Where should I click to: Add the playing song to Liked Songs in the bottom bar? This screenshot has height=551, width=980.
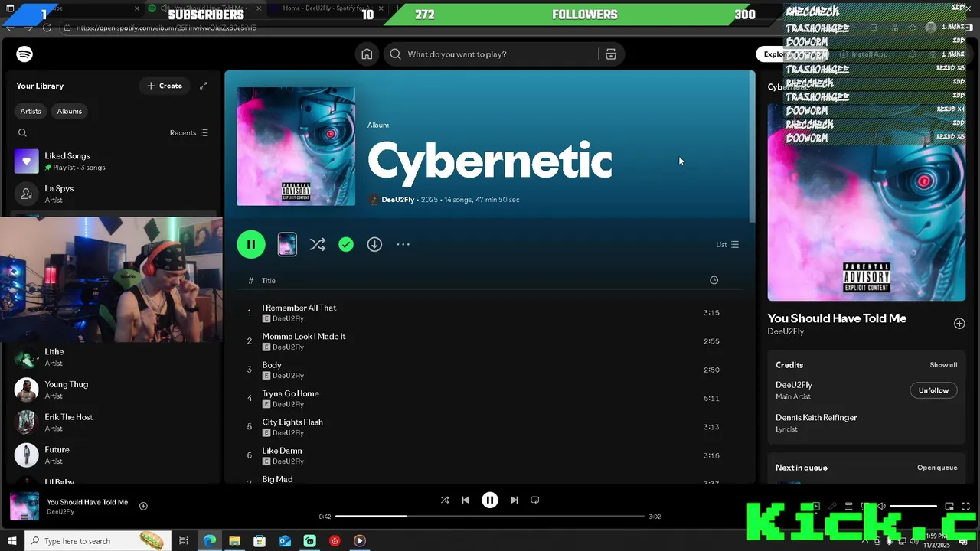143,506
